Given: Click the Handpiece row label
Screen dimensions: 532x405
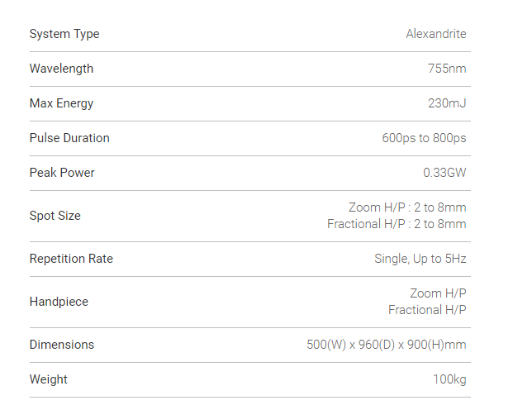Looking at the screenshot, I should pos(59,302).
